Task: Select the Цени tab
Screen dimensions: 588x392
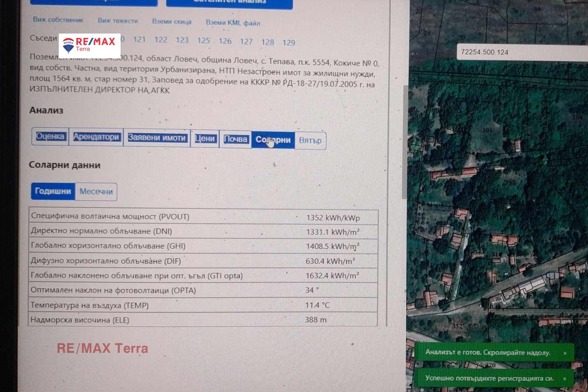Action: point(205,139)
